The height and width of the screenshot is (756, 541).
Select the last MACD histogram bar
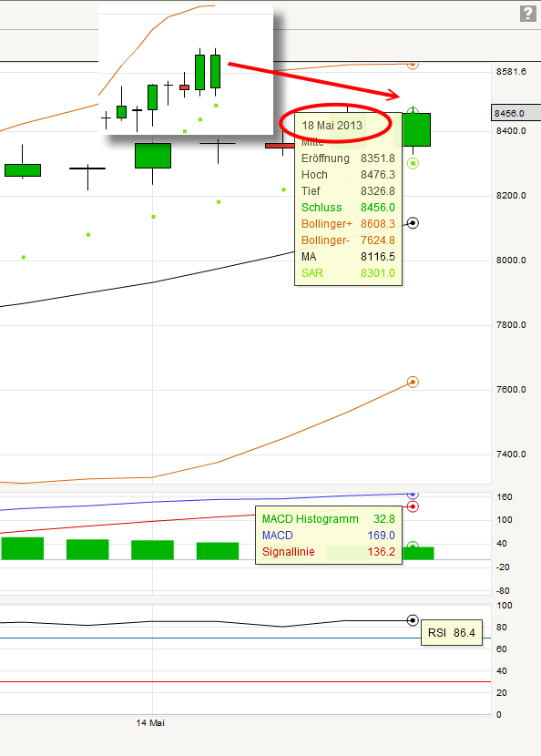[419, 553]
